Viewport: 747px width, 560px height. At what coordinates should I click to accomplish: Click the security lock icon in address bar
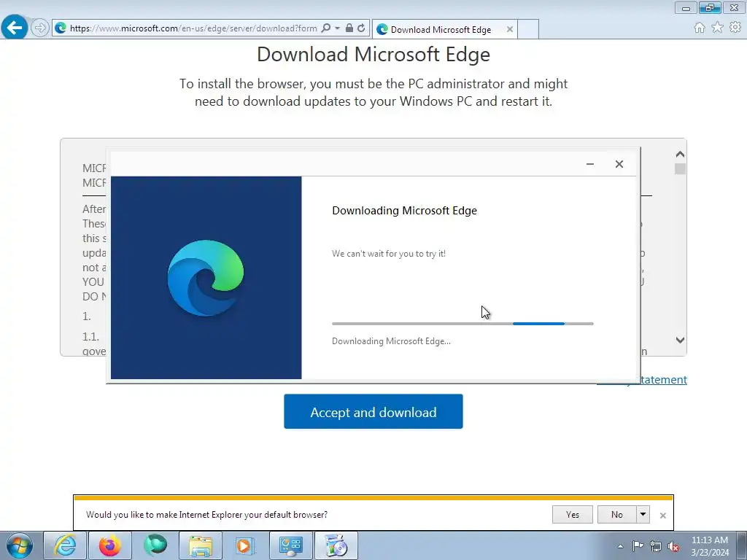point(349,28)
